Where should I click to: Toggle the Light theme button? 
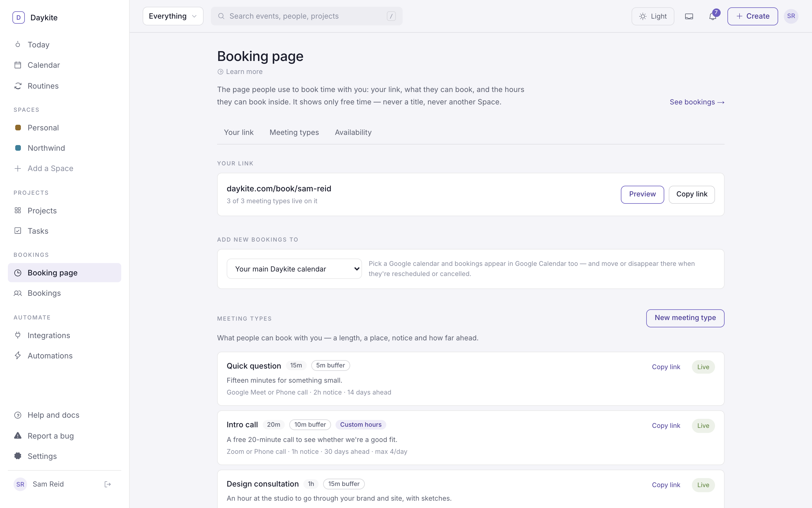coord(653,16)
